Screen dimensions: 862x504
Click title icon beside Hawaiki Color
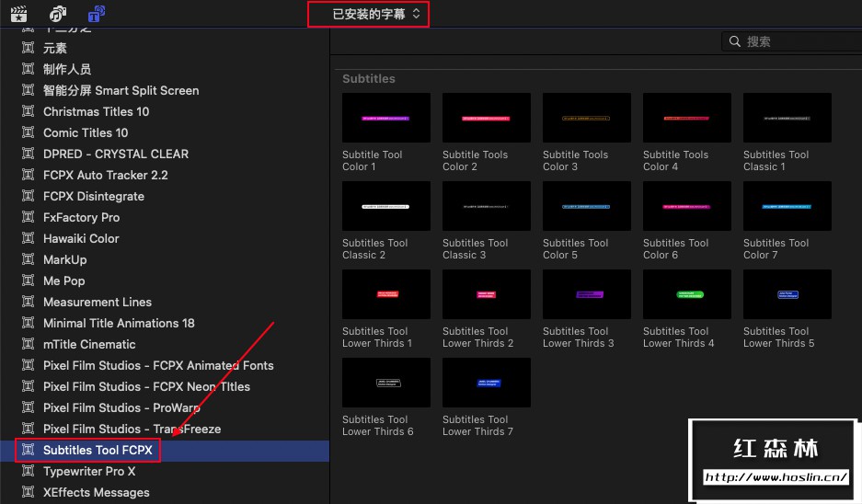[x=28, y=238]
